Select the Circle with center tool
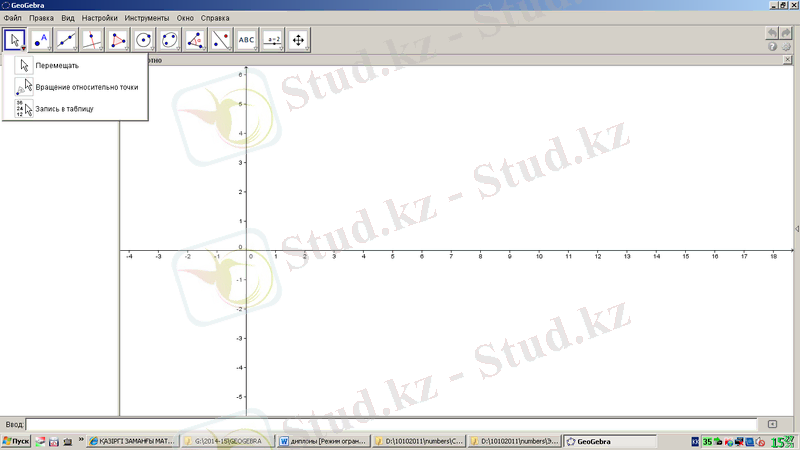The image size is (800, 450). pyautogui.click(x=143, y=40)
